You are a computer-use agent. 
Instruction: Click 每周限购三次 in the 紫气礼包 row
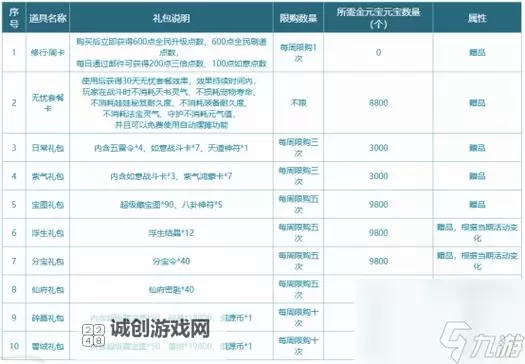click(298, 176)
